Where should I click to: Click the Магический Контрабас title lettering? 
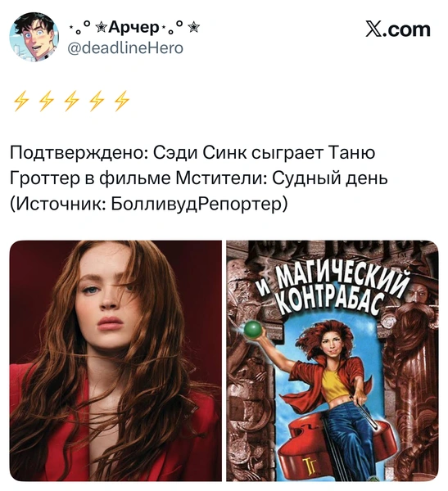click(333, 293)
